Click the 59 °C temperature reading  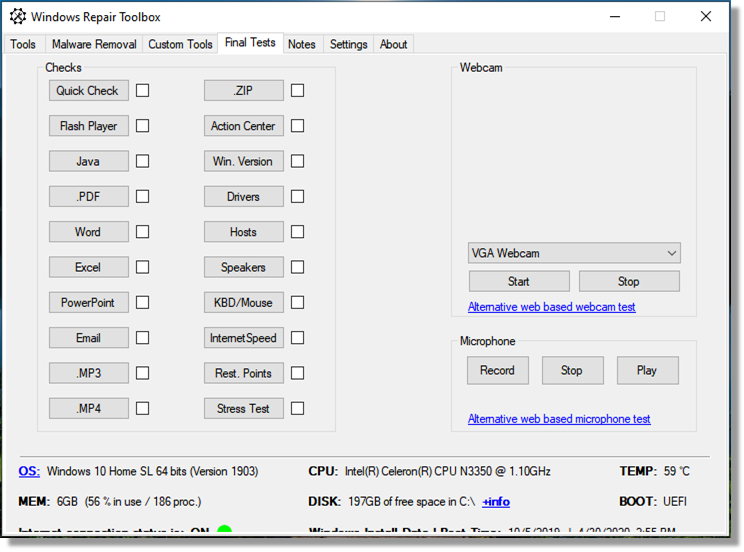(x=677, y=471)
